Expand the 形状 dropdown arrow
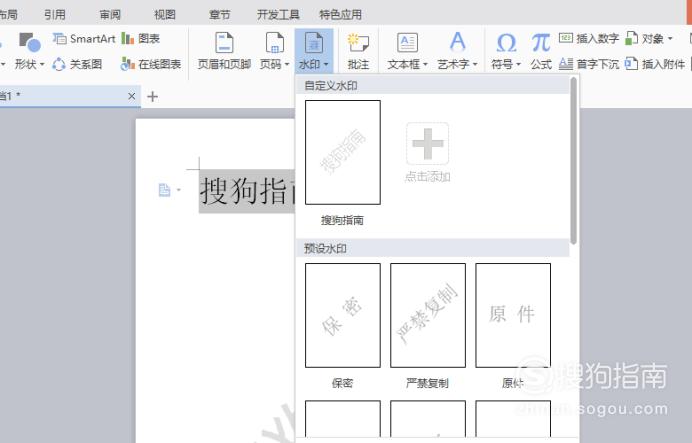Screen dimensions: 692x443 (x=42, y=64)
